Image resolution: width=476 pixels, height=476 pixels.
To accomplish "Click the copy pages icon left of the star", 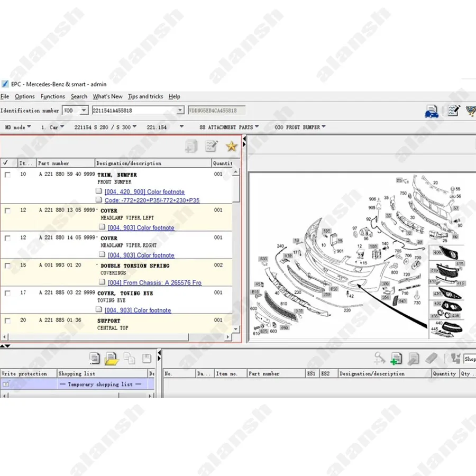I will 191,147.
